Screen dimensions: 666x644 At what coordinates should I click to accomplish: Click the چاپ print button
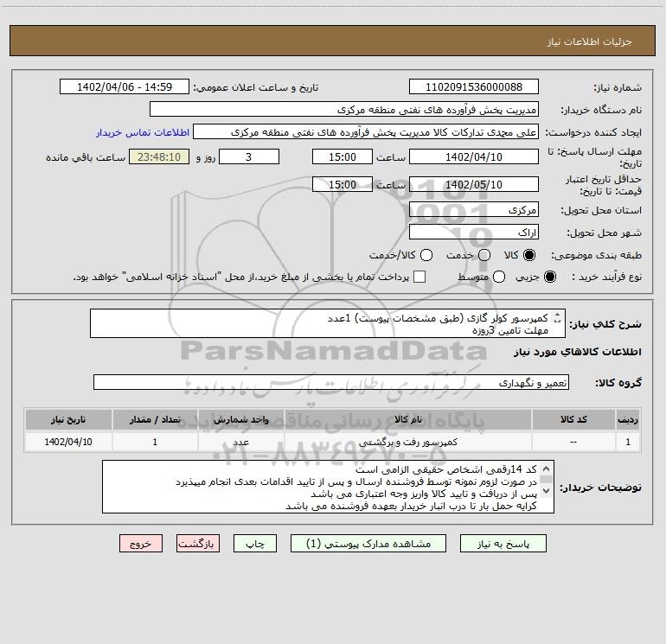point(255,544)
